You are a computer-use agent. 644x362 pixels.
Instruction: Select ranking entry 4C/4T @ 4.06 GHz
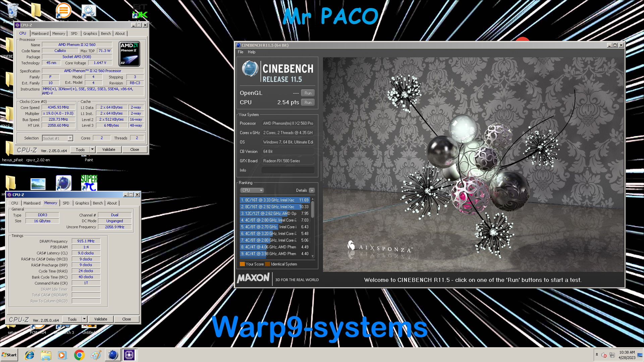pyautogui.click(x=275, y=247)
